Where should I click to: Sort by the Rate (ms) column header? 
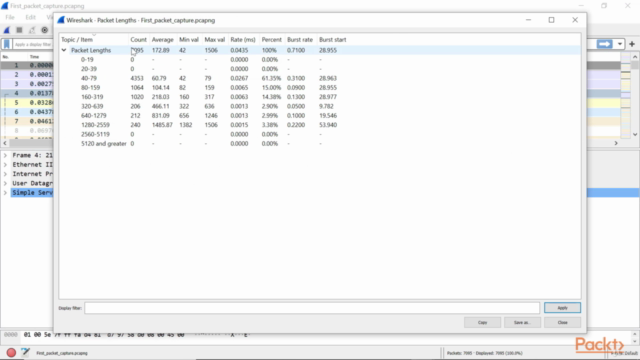point(243,40)
